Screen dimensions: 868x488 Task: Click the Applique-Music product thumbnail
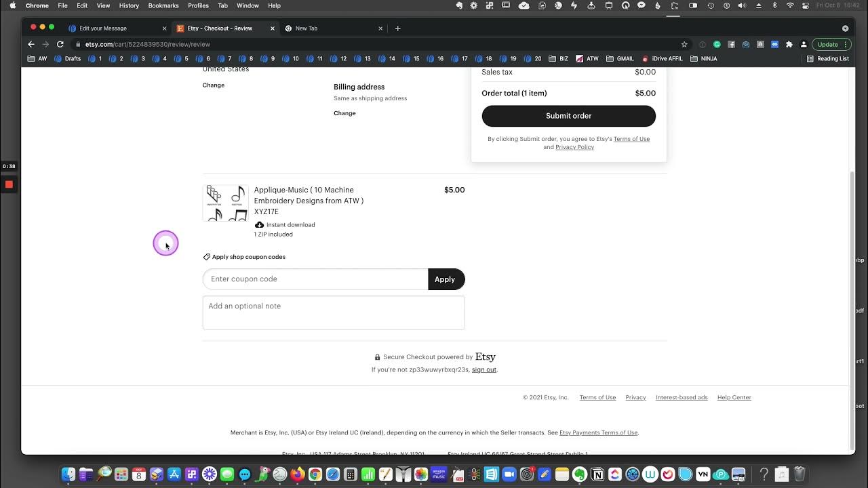pos(225,203)
